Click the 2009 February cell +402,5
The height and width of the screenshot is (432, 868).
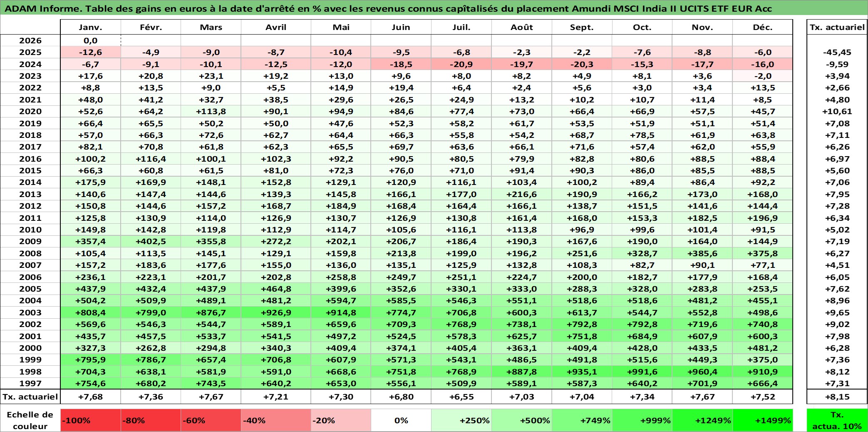coord(151,241)
